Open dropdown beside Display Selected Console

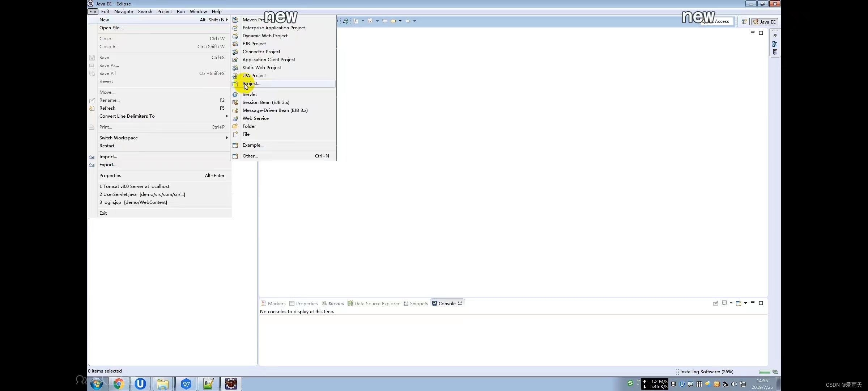coord(731,303)
